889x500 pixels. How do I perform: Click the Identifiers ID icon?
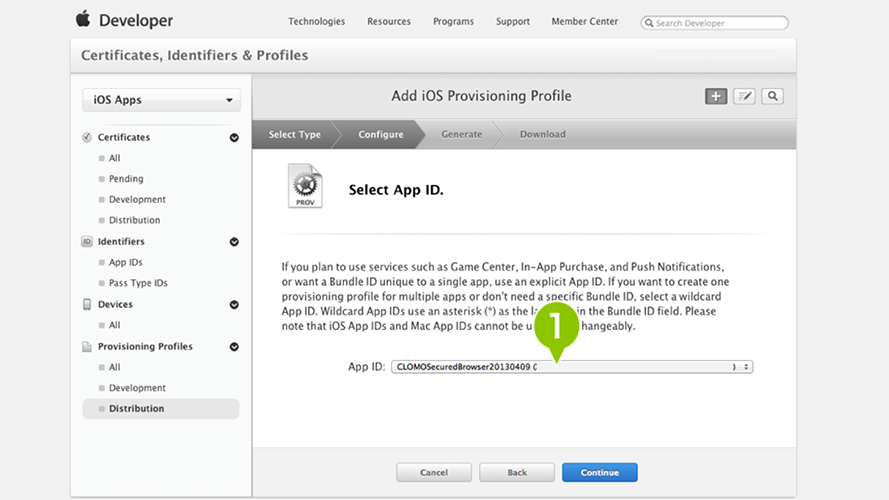pyautogui.click(x=87, y=241)
